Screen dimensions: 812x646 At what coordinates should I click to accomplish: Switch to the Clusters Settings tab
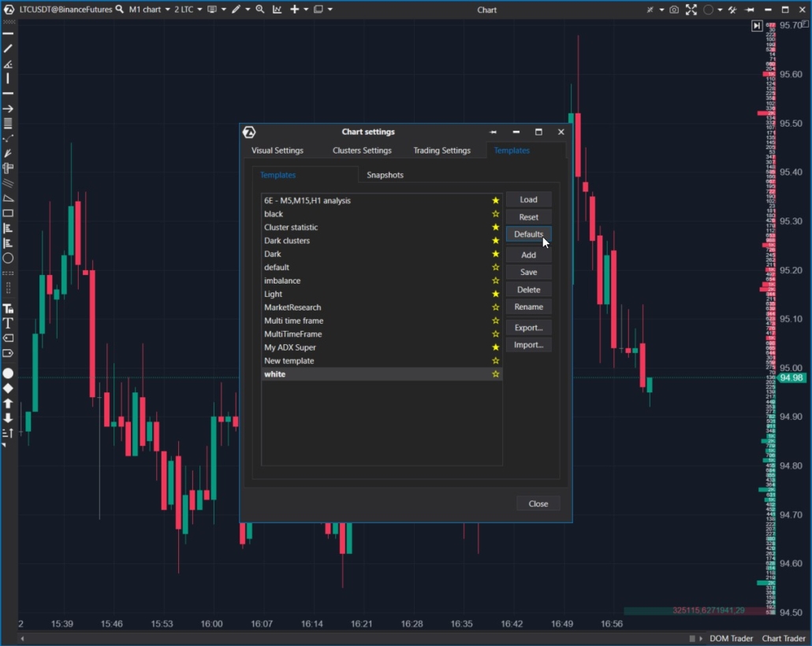point(362,150)
